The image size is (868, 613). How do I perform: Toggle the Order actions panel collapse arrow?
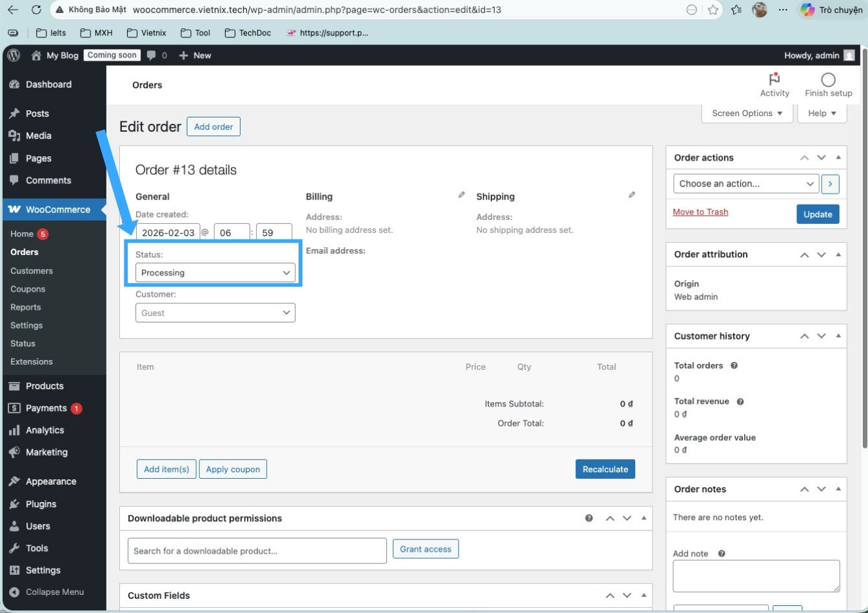[838, 157]
